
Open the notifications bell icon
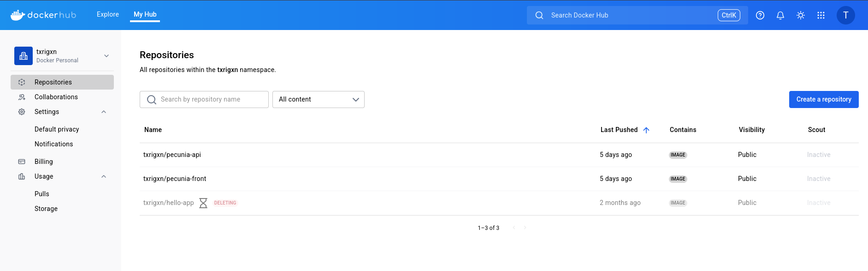pyautogui.click(x=780, y=15)
